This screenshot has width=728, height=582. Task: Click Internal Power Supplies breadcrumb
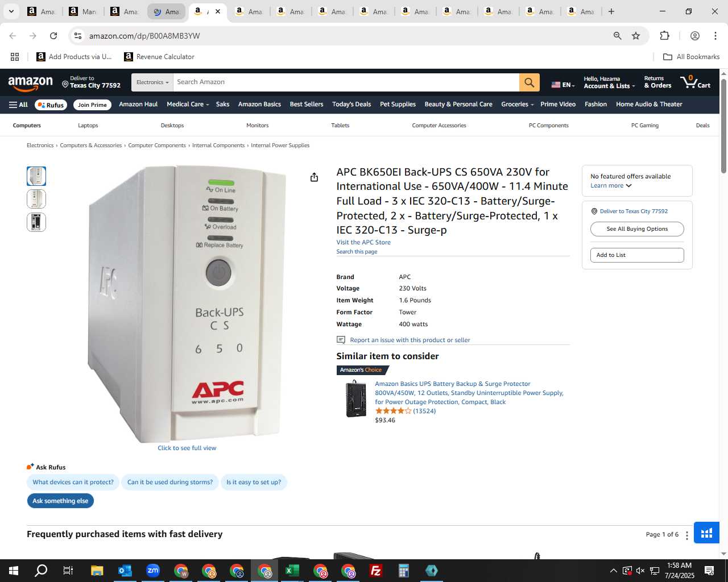(280, 145)
